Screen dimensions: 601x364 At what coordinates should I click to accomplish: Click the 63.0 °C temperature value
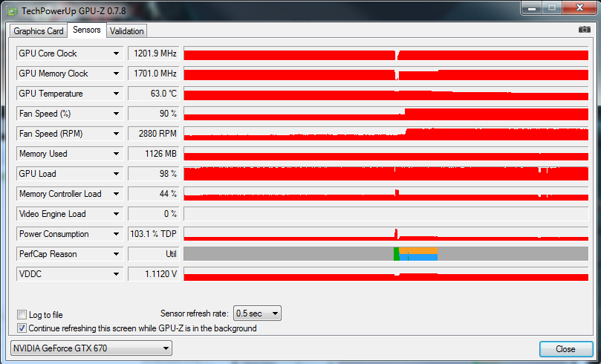point(153,94)
